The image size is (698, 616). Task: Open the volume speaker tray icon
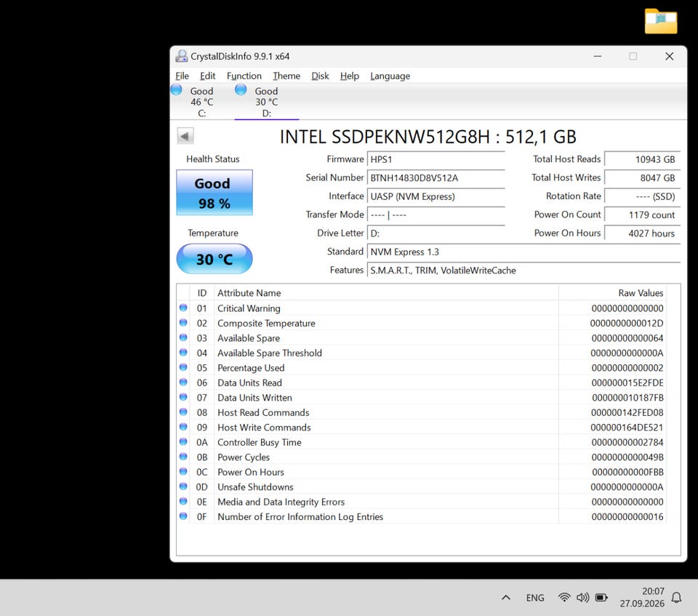pos(582,597)
